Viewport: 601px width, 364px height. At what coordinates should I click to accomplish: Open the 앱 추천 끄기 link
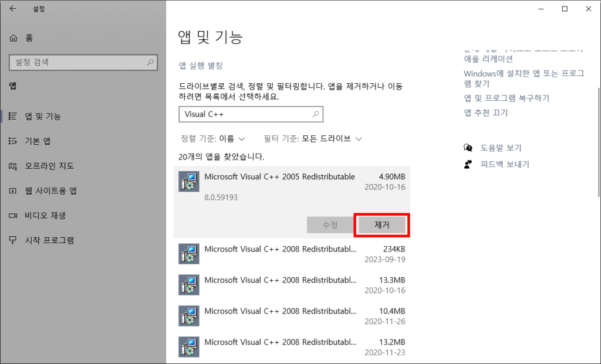[x=485, y=113]
